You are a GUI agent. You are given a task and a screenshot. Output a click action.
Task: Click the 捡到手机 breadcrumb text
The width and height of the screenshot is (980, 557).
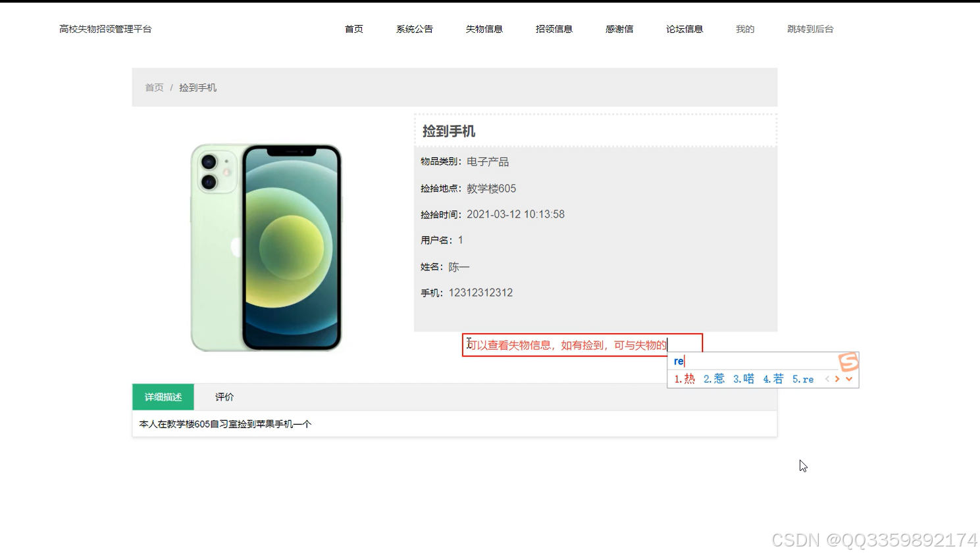tap(197, 87)
